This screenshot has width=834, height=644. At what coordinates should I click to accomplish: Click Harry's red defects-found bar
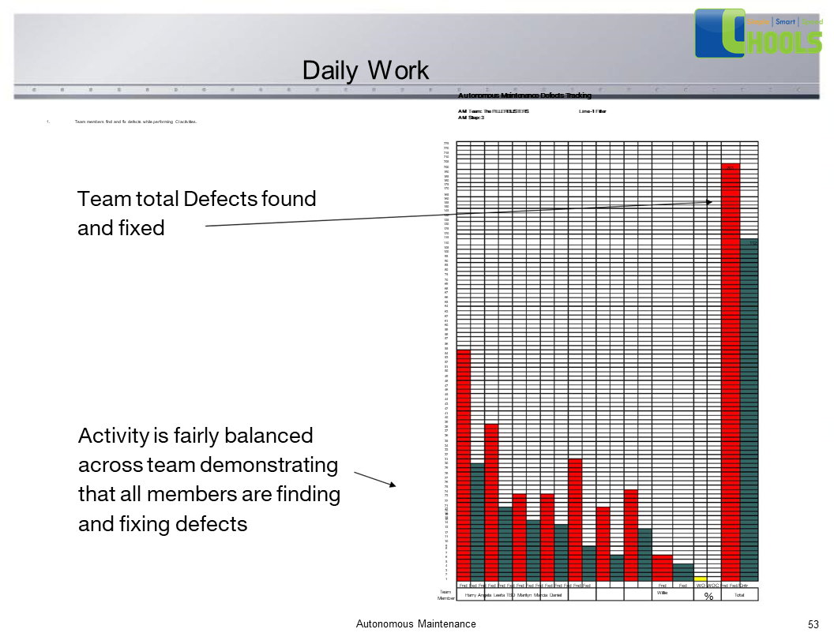(x=464, y=464)
